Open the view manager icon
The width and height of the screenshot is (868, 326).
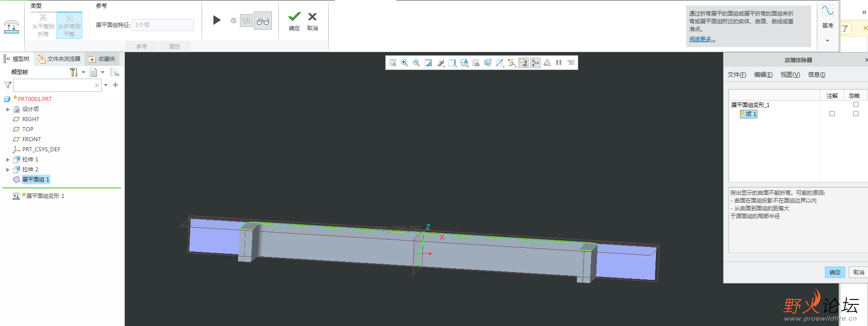[x=476, y=63]
